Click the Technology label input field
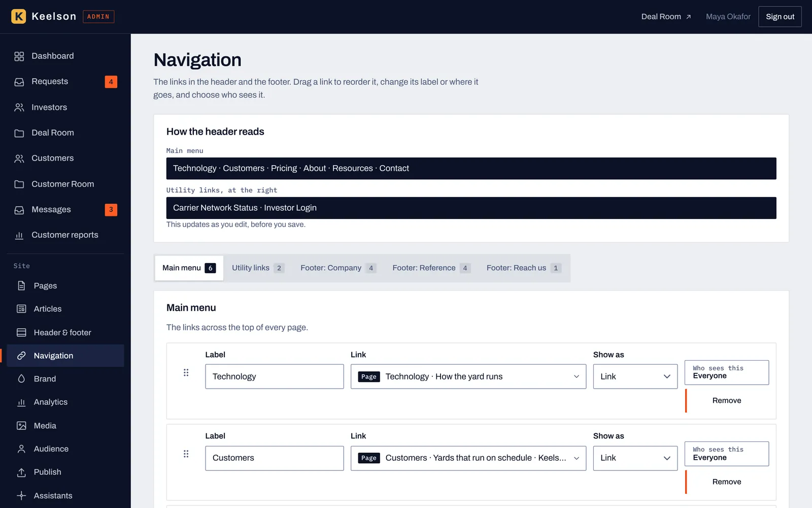This screenshot has height=508, width=812. point(275,376)
